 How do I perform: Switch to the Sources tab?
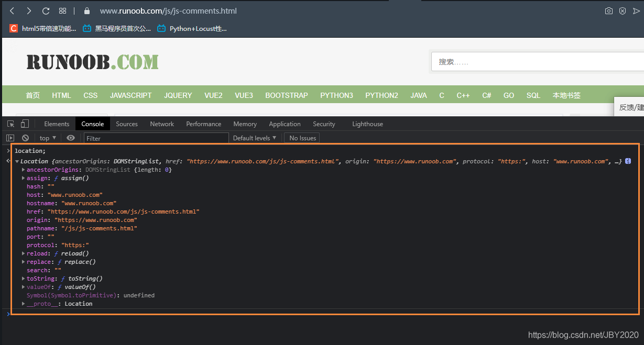(x=127, y=124)
